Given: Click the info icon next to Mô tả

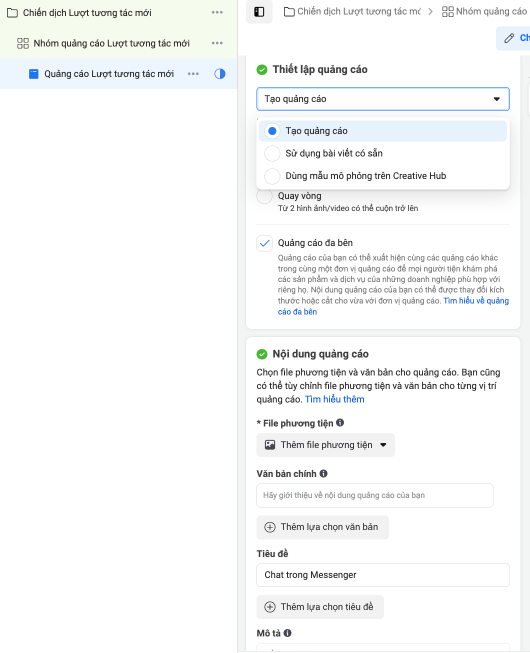Looking at the screenshot, I should click(x=288, y=633).
